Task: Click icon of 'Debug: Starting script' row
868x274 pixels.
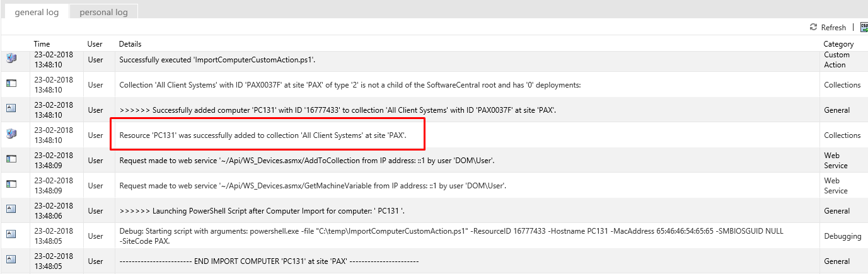Action: tap(11, 234)
